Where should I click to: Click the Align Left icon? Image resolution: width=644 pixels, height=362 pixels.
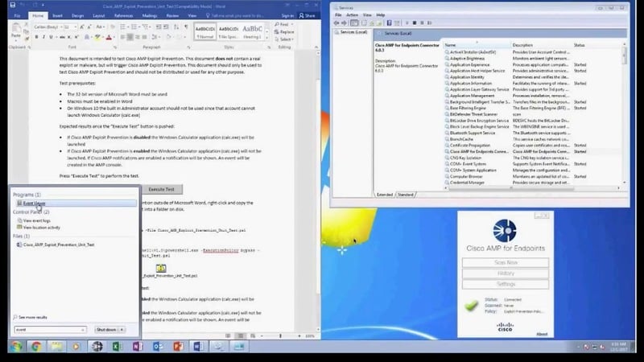[123, 37]
